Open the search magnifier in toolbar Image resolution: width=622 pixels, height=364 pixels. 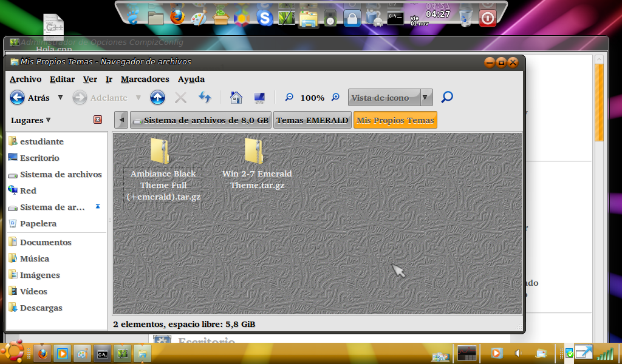click(x=447, y=97)
